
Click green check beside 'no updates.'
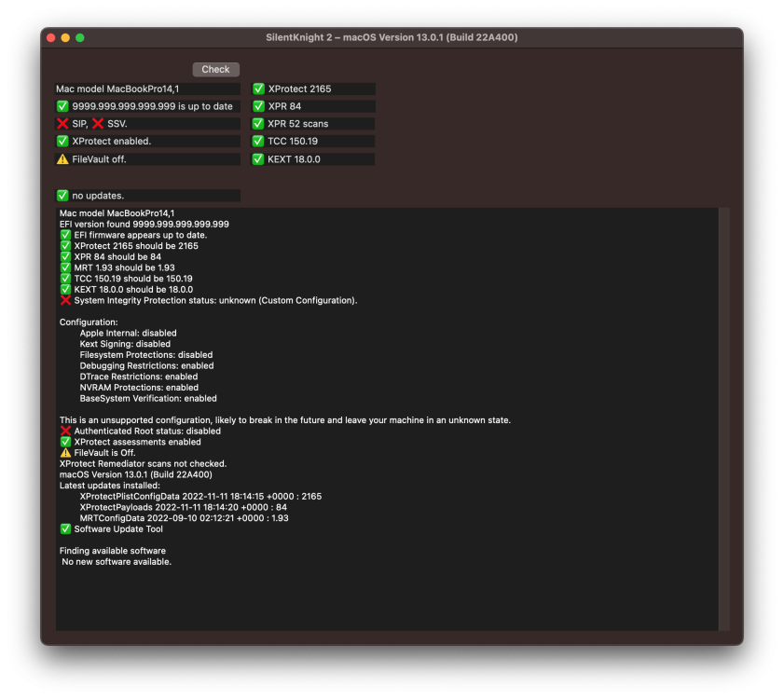pyautogui.click(x=62, y=195)
